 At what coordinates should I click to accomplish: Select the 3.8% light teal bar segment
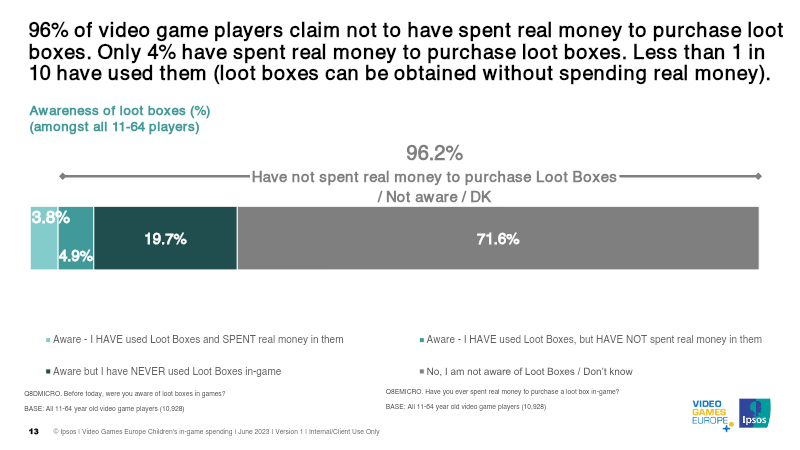pyautogui.click(x=44, y=238)
